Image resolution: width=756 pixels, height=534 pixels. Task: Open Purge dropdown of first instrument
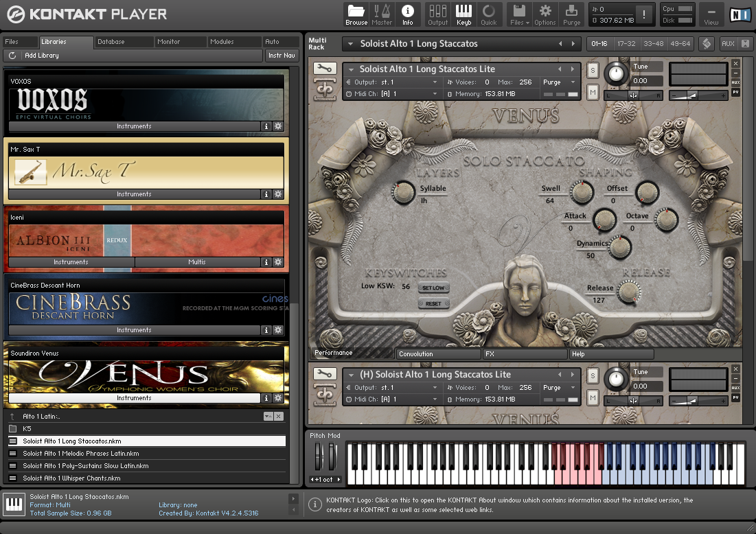(x=573, y=82)
